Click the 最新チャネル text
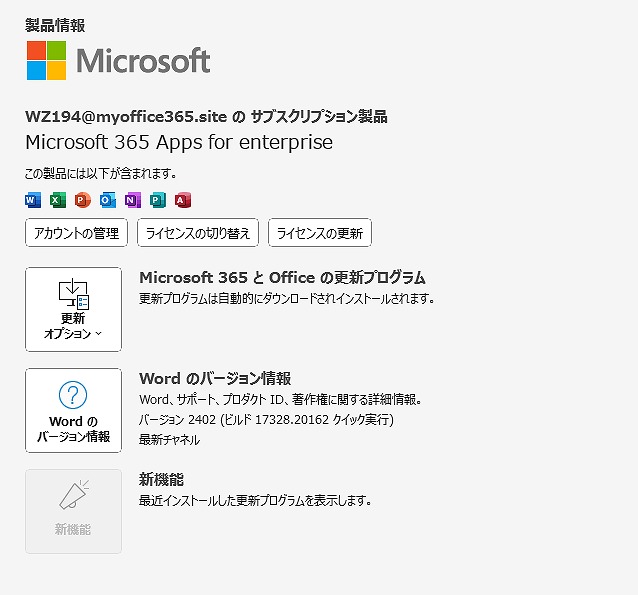This screenshot has height=595, width=638. (x=169, y=440)
